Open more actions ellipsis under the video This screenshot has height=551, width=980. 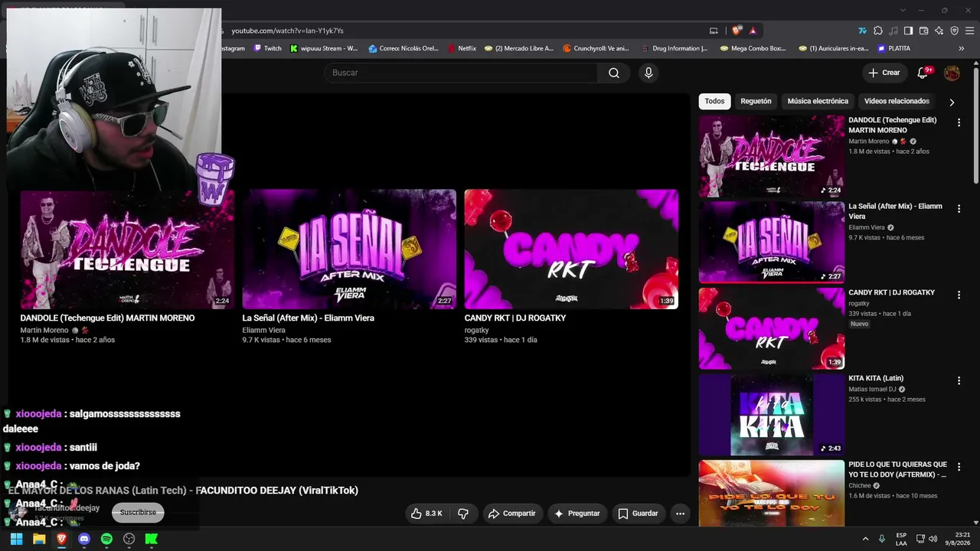pos(680,514)
